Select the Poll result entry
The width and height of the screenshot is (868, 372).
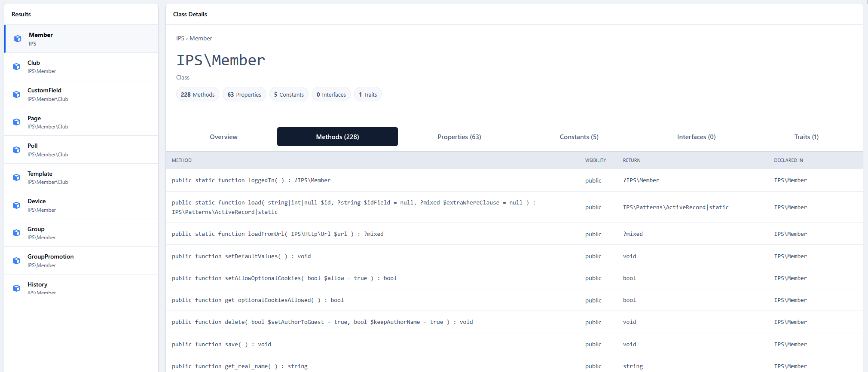(x=81, y=150)
